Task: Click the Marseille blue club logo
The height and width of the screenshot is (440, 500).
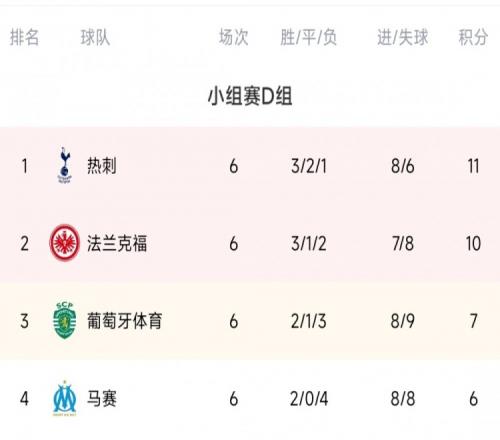Action: click(x=65, y=398)
